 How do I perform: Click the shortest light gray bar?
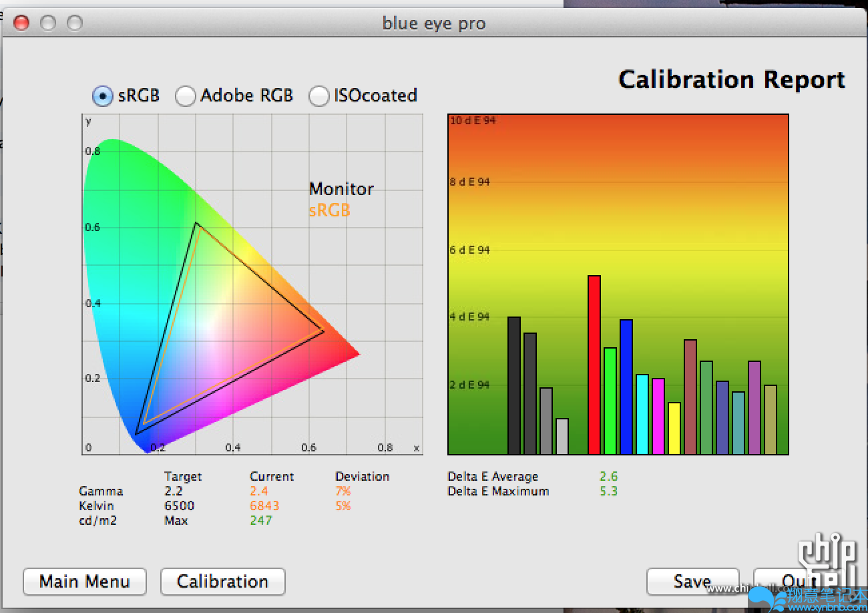pyautogui.click(x=562, y=436)
